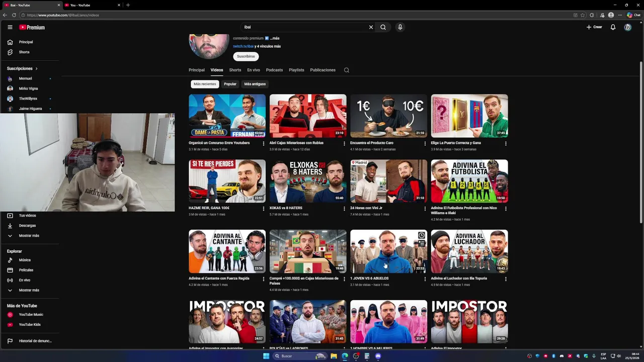Viewport: 644px width, 362px height.
Task: Open options menu for Elige La Puerta Correcta
Action: click(506, 143)
